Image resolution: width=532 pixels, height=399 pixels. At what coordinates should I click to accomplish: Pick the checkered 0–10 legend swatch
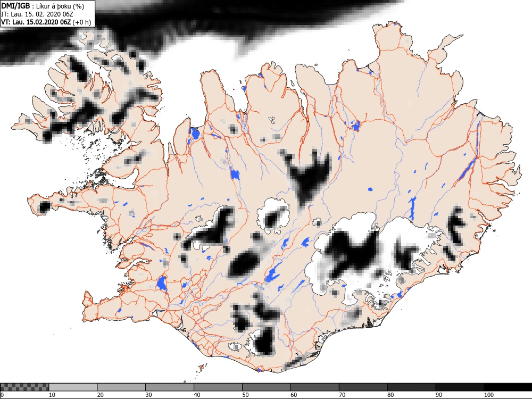[24, 387]
